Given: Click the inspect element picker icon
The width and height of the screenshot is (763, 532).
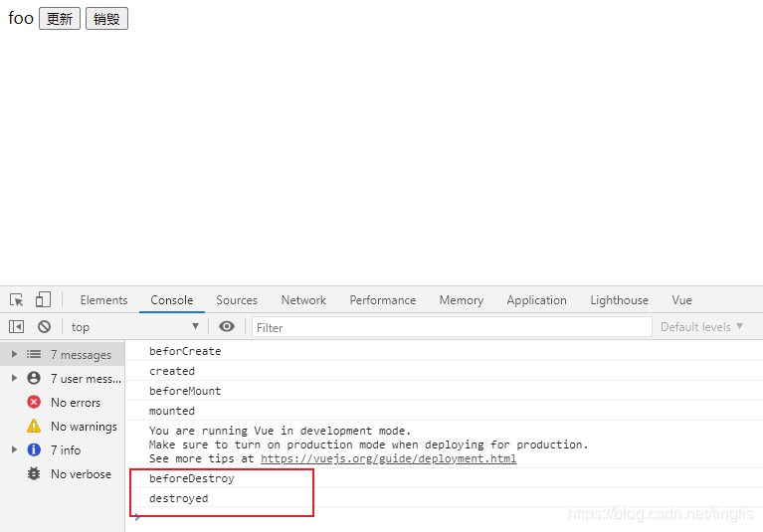Looking at the screenshot, I should (x=17, y=299).
